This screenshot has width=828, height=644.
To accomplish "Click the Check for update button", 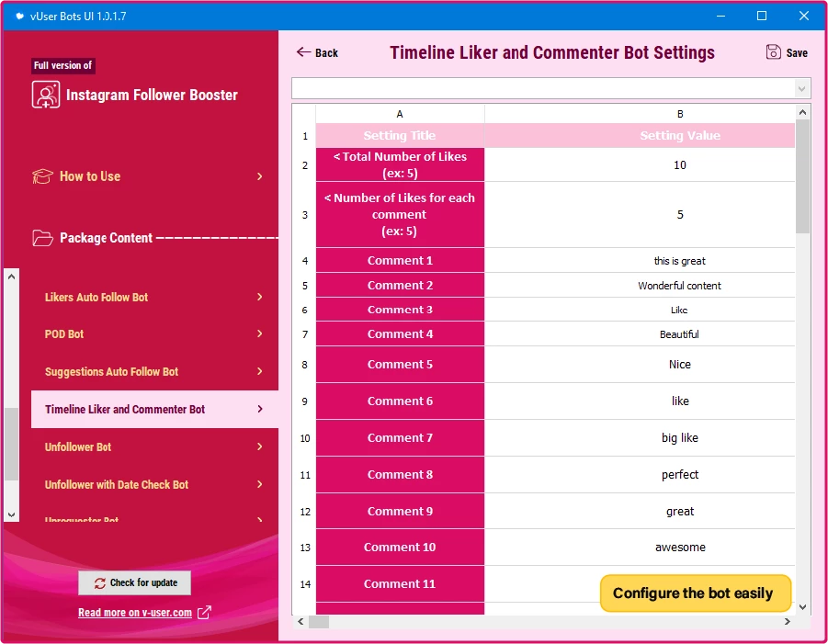I will click(x=135, y=583).
